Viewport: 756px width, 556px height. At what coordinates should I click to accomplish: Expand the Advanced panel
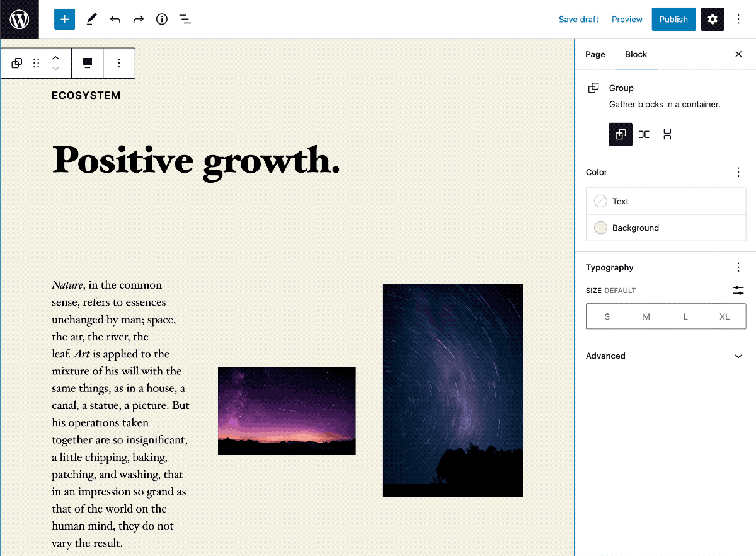(666, 356)
